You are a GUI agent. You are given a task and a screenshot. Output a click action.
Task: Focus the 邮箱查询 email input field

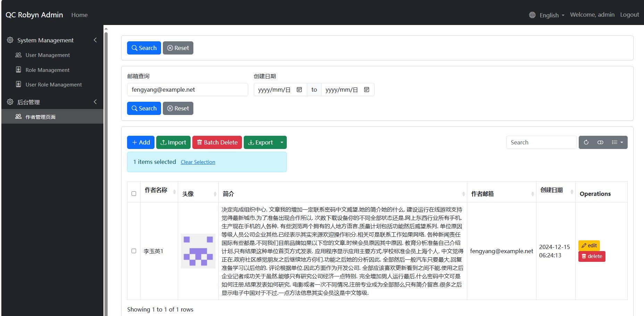(x=187, y=90)
